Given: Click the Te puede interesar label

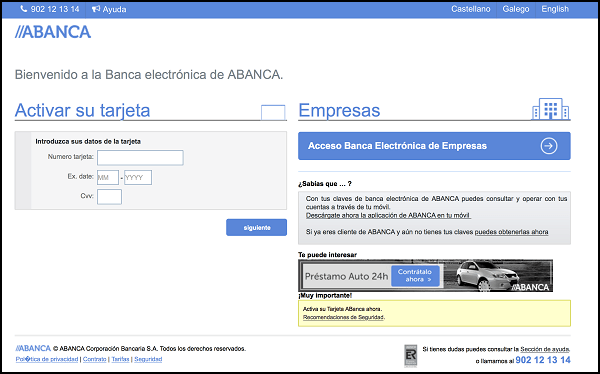Looking at the screenshot, I should tap(328, 255).
